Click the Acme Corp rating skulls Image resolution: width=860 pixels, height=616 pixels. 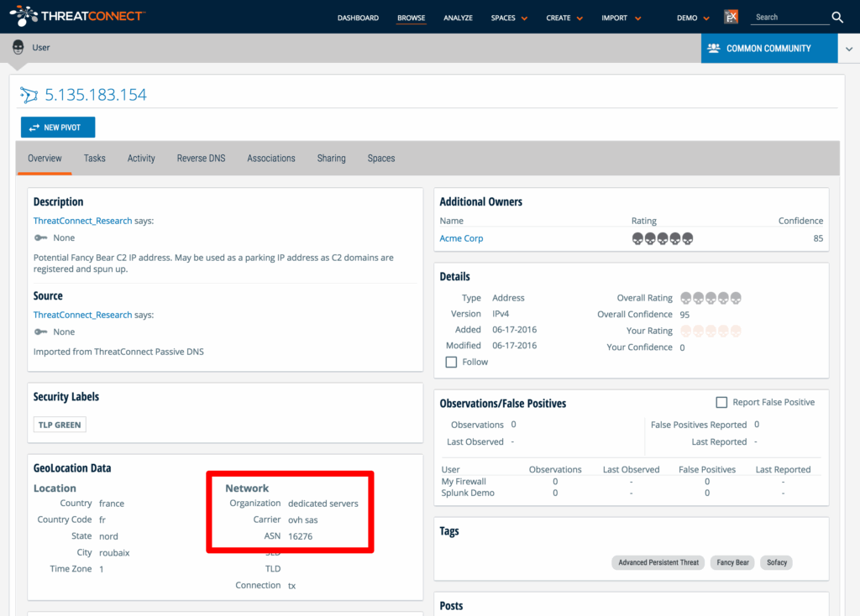[x=663, y=238]
